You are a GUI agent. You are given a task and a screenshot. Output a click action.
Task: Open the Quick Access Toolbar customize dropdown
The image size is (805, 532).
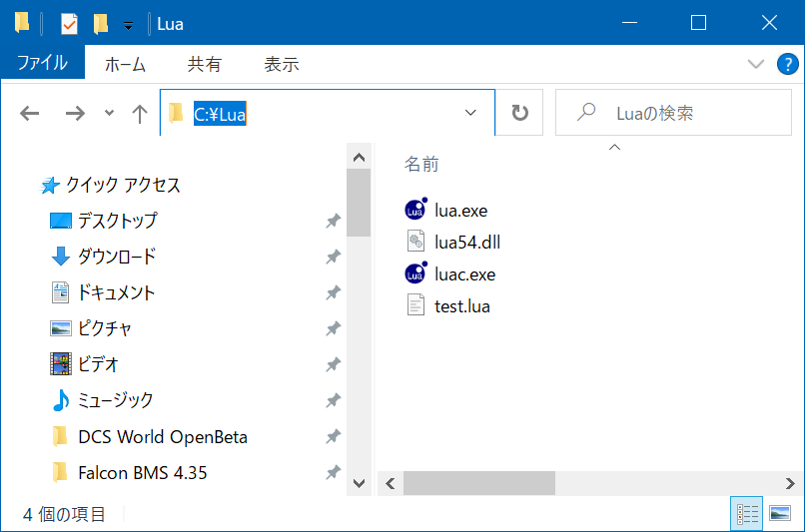(129, 25)
